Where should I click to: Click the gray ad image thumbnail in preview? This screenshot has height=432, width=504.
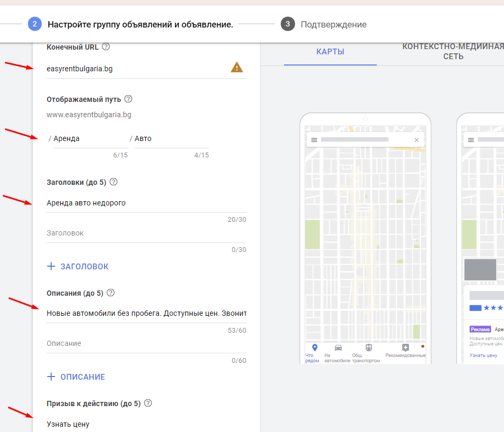[x=480, y=269]
